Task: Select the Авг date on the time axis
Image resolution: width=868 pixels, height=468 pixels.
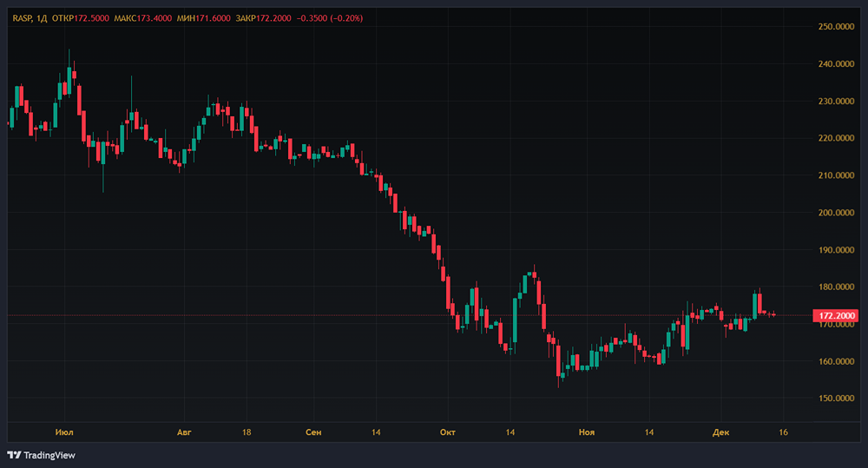Action: 184,432
